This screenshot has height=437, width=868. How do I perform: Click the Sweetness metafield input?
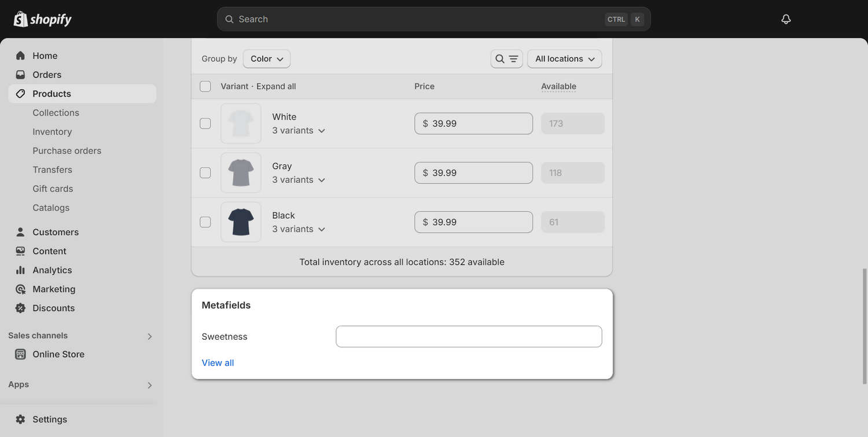pyautogui.click(x=469, y=337)
